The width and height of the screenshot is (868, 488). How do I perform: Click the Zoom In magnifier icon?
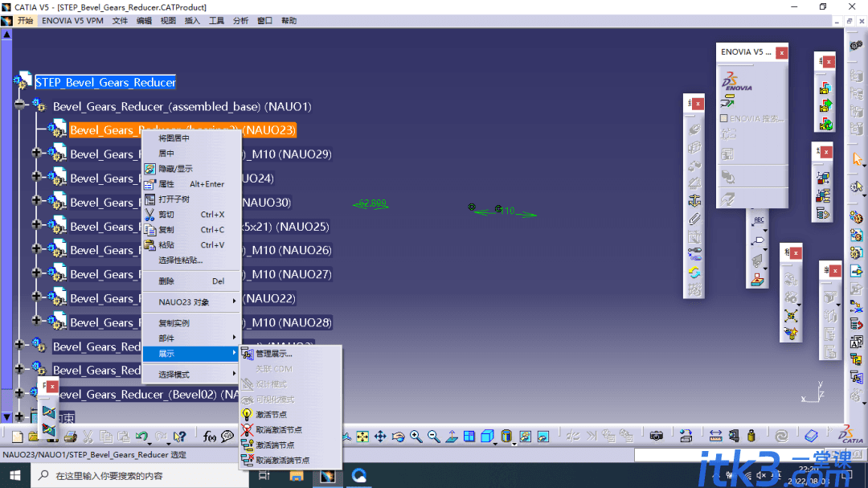(416, 437)
